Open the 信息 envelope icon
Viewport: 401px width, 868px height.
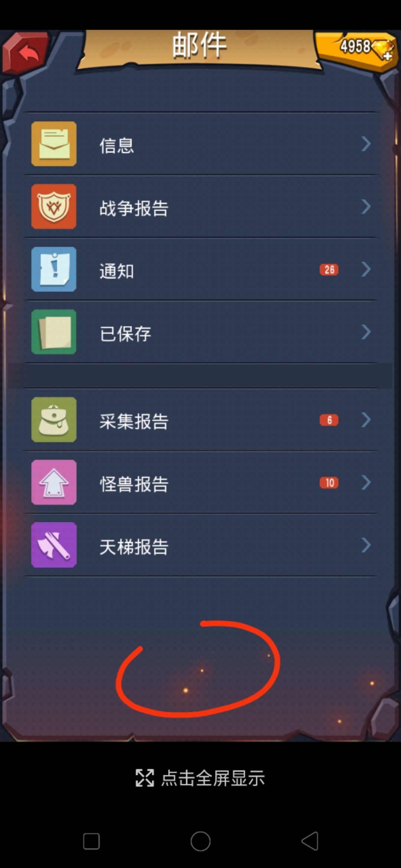(54, 144)
